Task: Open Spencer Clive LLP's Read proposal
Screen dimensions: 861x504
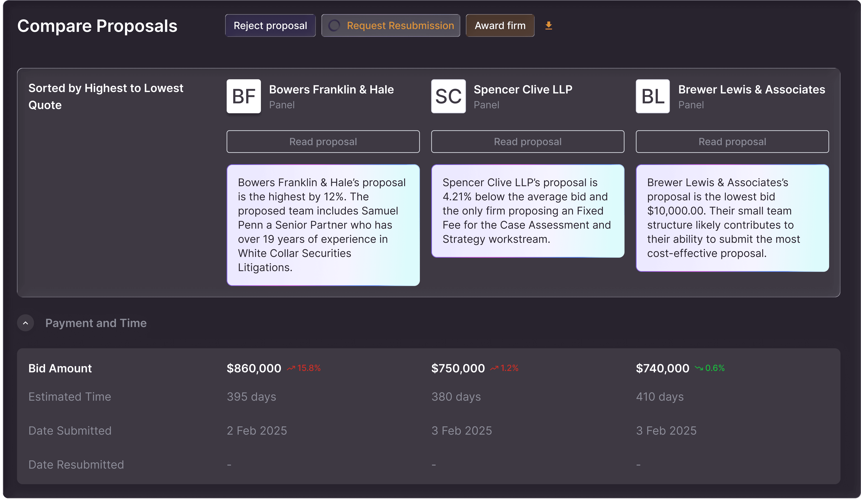Action: [x=528, y=142]
